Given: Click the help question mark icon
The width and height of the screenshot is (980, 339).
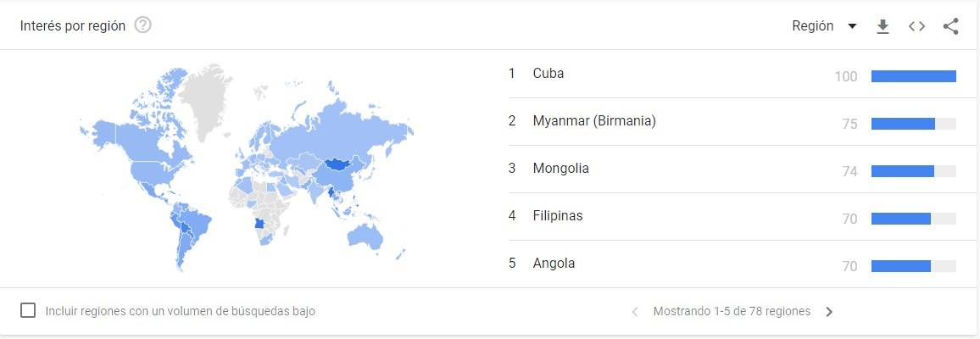Looking at the screenshot, I should (143, 25).
